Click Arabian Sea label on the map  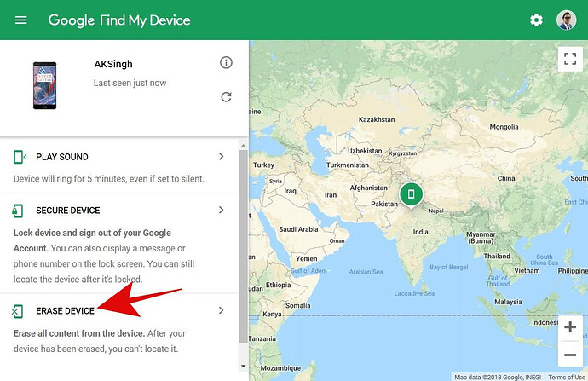(366, 272)
